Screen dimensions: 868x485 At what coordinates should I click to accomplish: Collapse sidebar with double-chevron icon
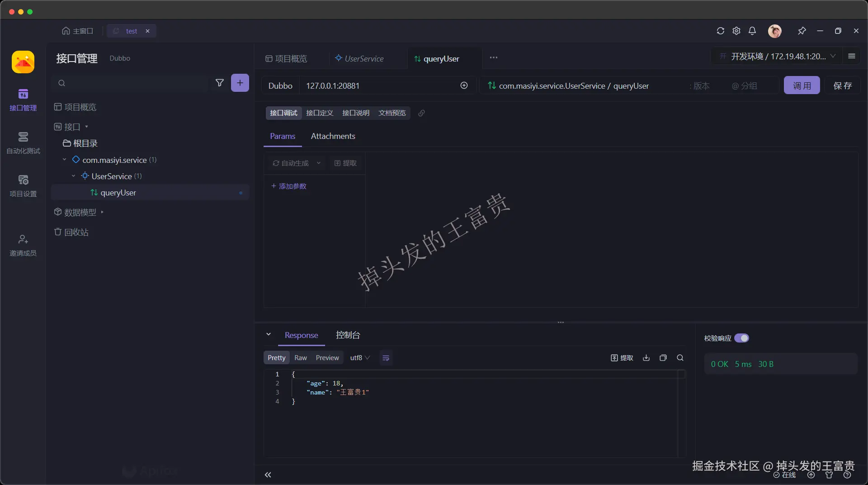click(268, 475)
